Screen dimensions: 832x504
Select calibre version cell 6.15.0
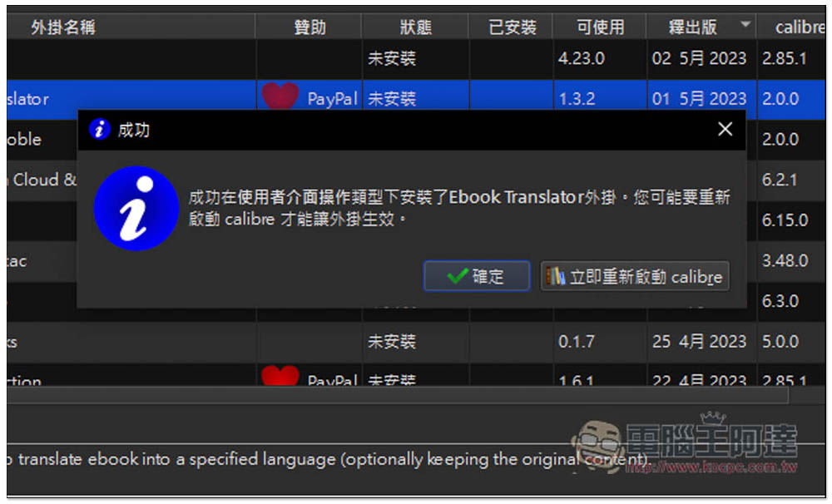[x=790, y=220]
